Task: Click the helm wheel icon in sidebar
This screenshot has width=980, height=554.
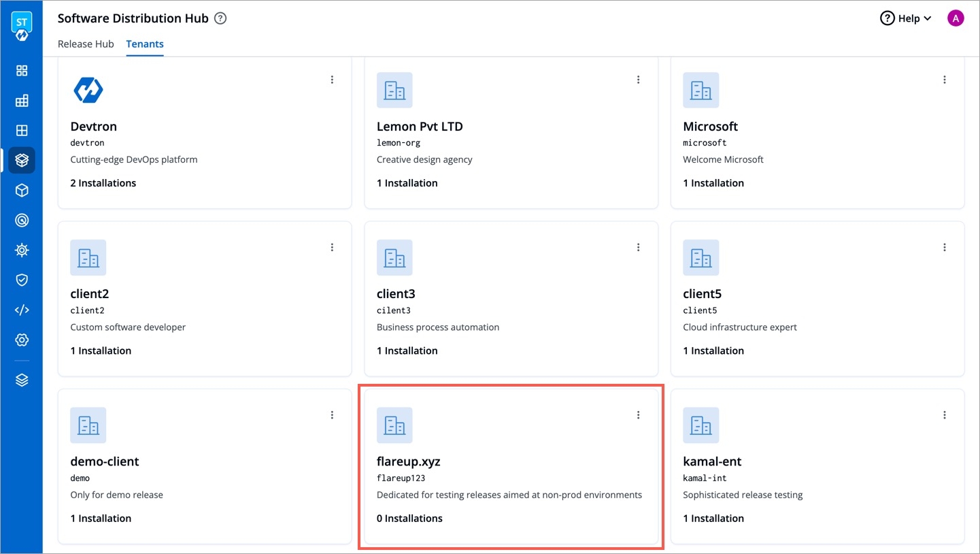Action: coord(22,250)
